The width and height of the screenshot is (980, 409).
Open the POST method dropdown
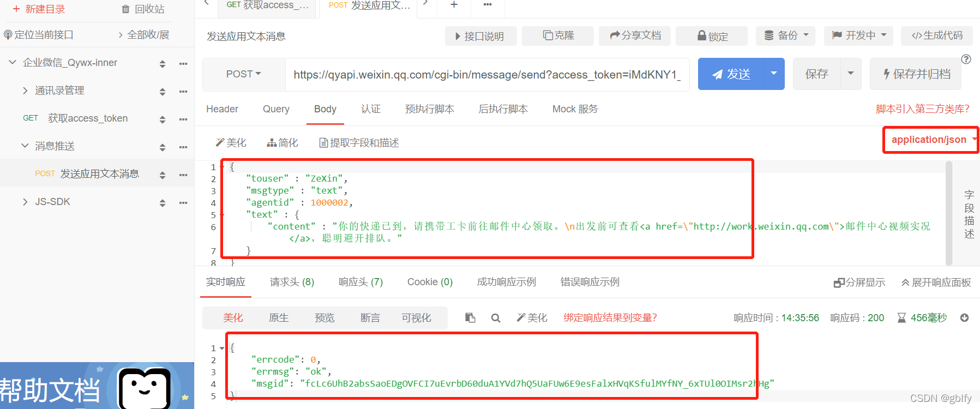(x=243, y=74)
